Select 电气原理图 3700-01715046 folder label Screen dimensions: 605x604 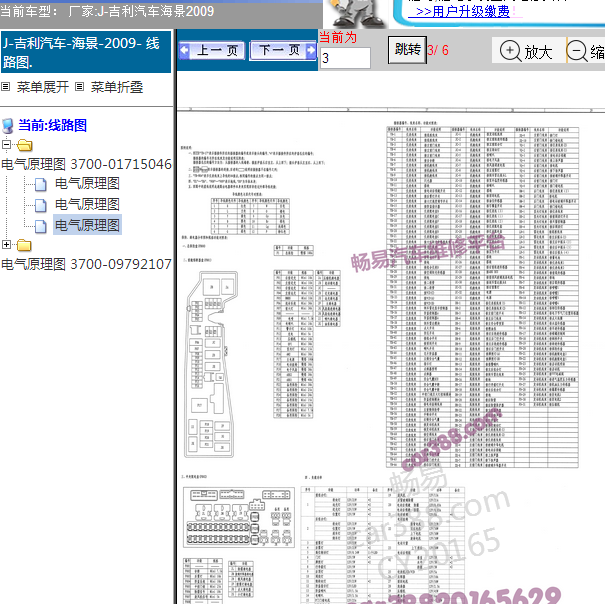pos(86,164)
